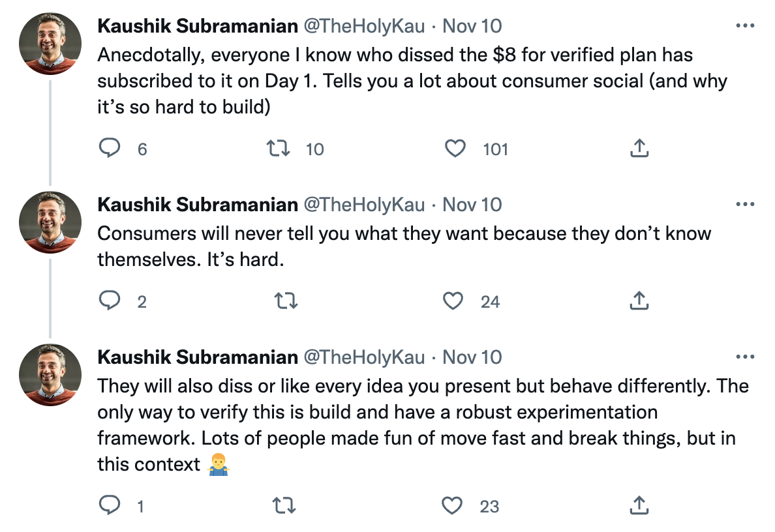The height and width of the screenshot is (532, 775).
Task: Reply to the $8 verified plan tweet
Action: [109, 149]
